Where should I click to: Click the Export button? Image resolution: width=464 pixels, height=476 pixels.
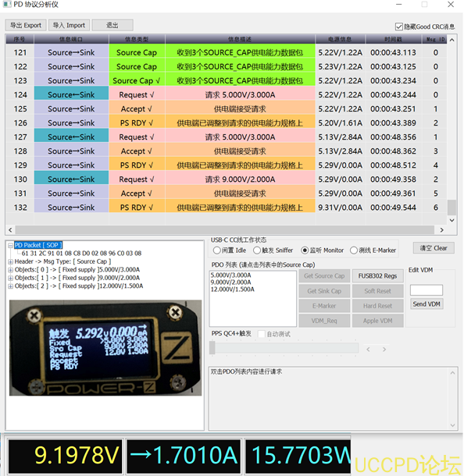(26, 25)
